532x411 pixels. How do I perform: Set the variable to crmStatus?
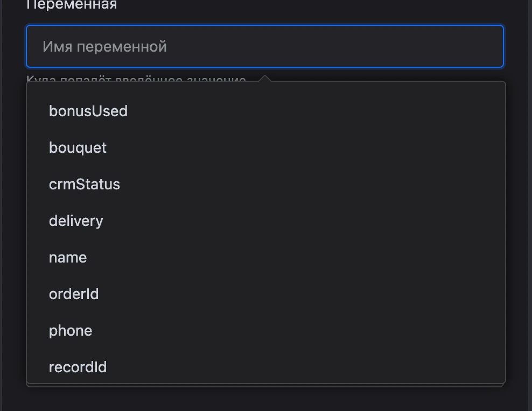click(x=265, y=185)
